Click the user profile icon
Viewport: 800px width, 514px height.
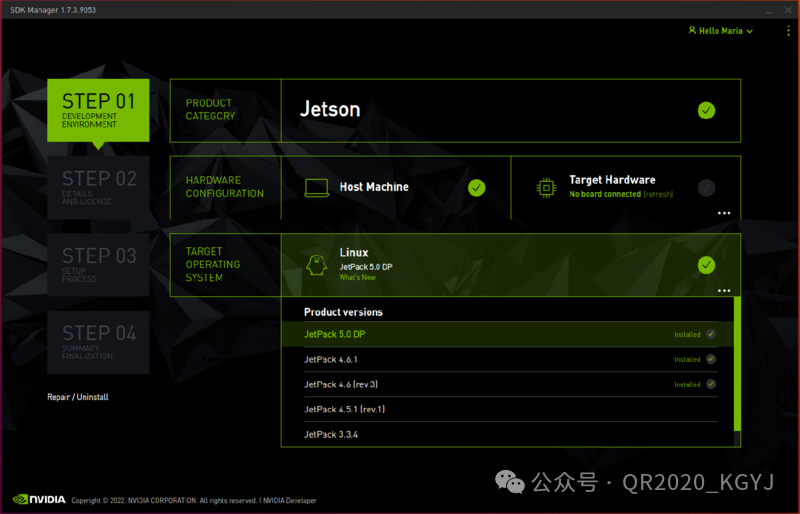click(x=692, y=31)
